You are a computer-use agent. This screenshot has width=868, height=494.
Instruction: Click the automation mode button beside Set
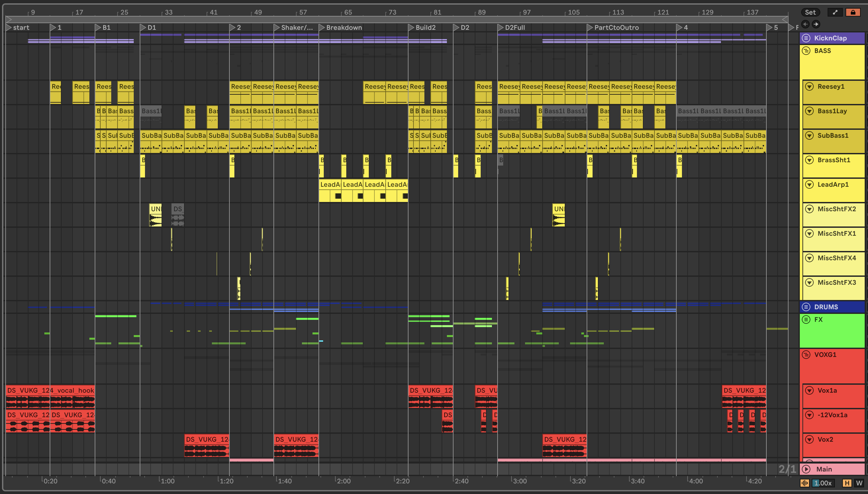835,12
